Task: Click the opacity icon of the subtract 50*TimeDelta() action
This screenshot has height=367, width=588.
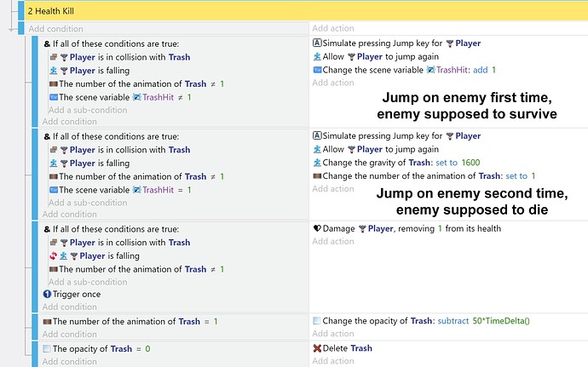Action: coord(317,321)
